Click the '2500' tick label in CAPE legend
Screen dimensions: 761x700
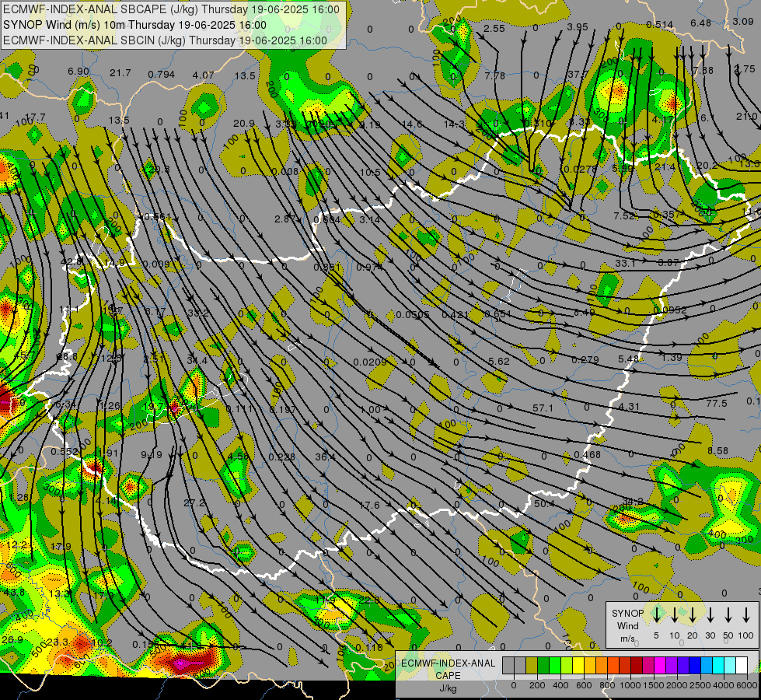pyautogui.click(x=700, y=685)
